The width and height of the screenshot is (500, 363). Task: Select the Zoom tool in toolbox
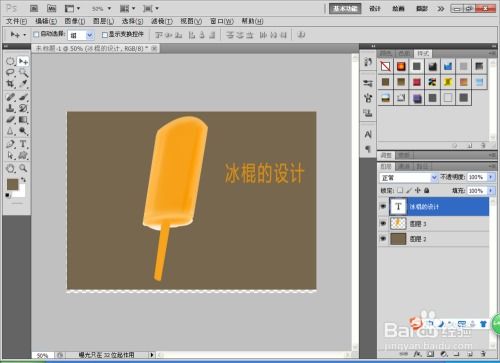click(23, 168)
